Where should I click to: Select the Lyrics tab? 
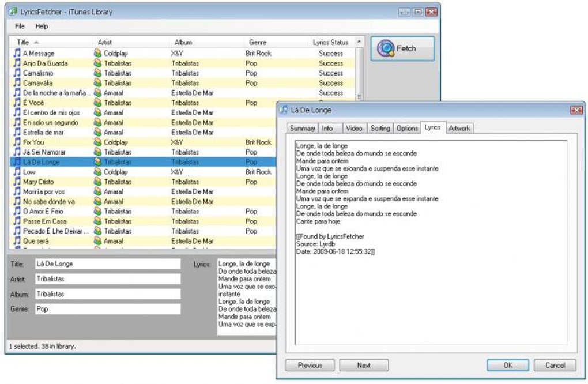coord(433,127)
